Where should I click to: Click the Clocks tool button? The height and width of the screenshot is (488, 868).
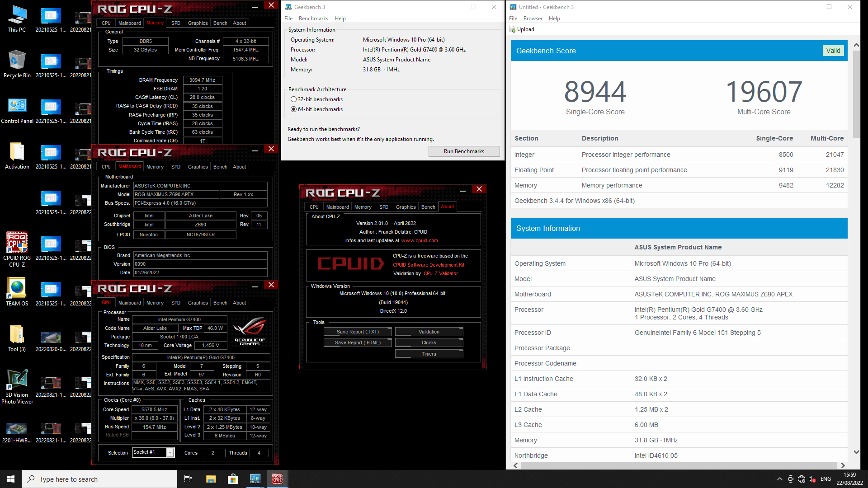point(429,343)
